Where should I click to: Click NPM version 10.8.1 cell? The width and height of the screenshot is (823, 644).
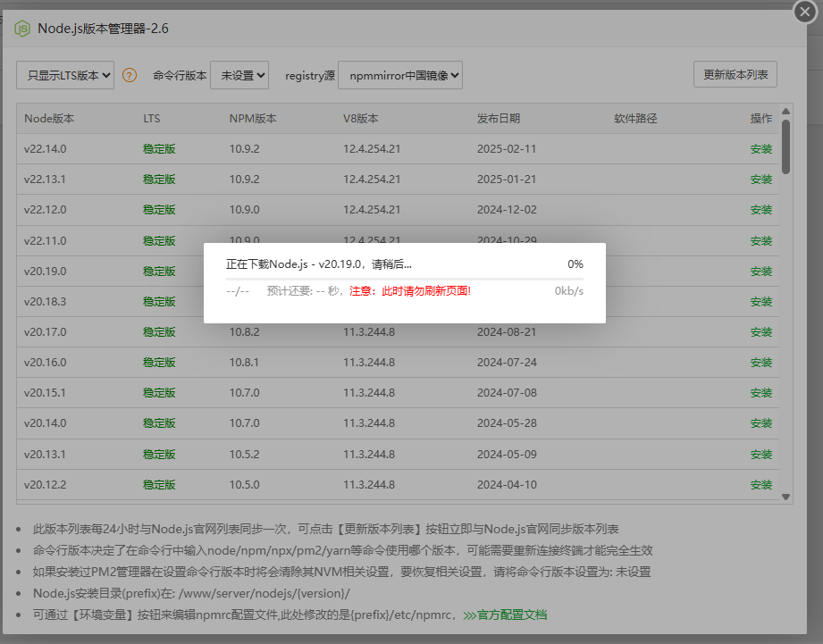(x=245, y=363)
